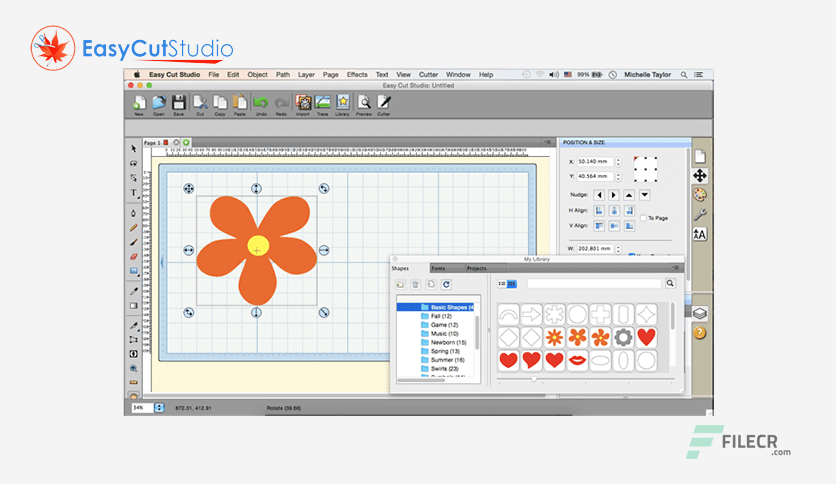Open the Trace image tool
Screen dimensions: 836x484
pos(323,104)
